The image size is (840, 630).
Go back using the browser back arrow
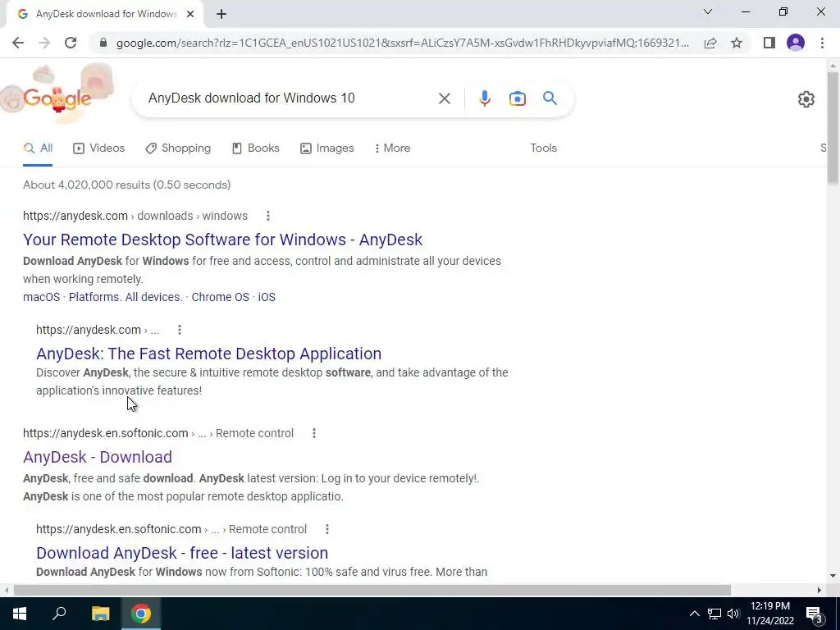(x=18, y=43)
